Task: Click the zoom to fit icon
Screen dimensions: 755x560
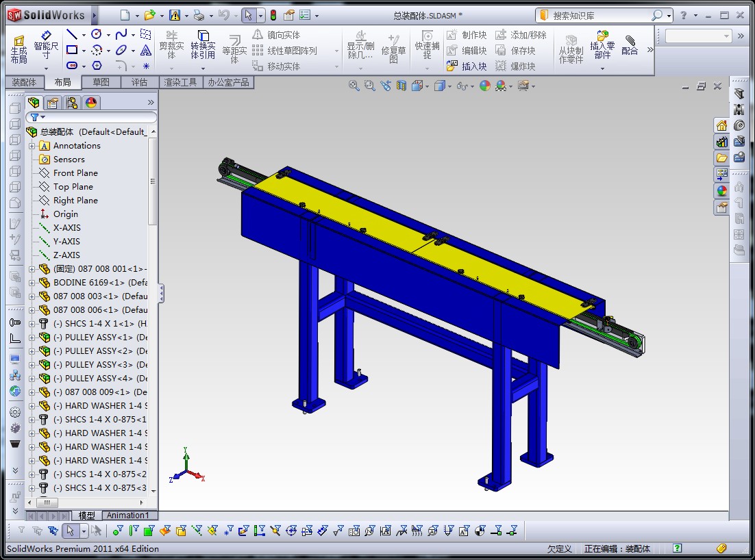Action: point(354,86)
